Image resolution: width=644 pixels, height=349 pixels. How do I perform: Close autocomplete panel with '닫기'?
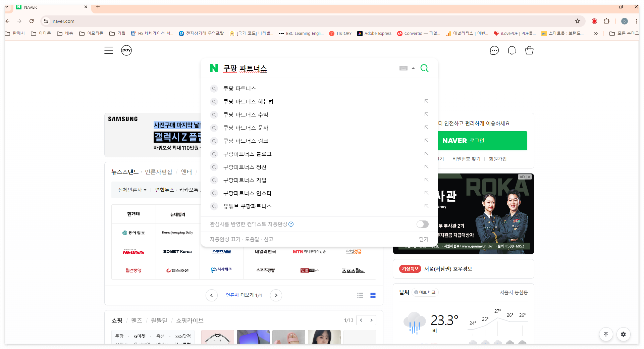coord(424,239)
